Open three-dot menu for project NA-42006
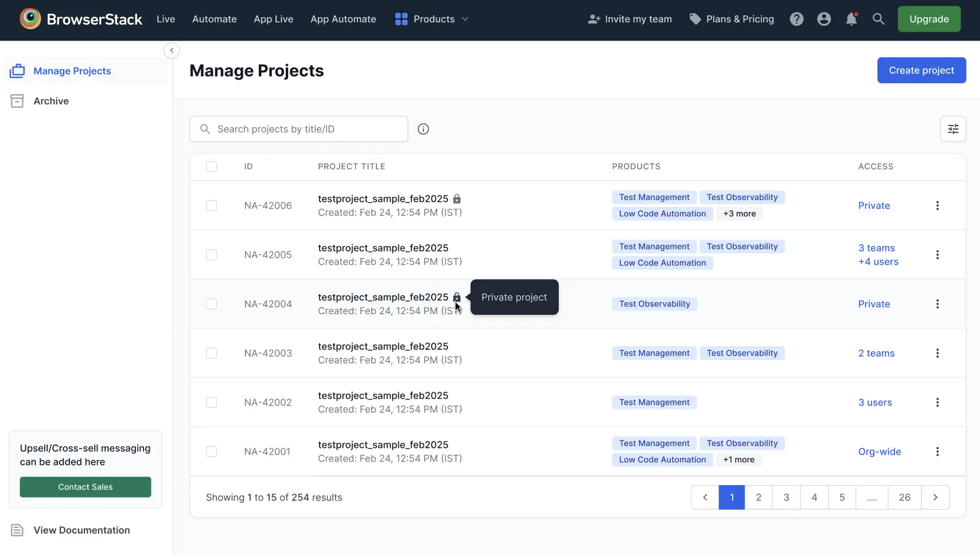 (938, 206)
